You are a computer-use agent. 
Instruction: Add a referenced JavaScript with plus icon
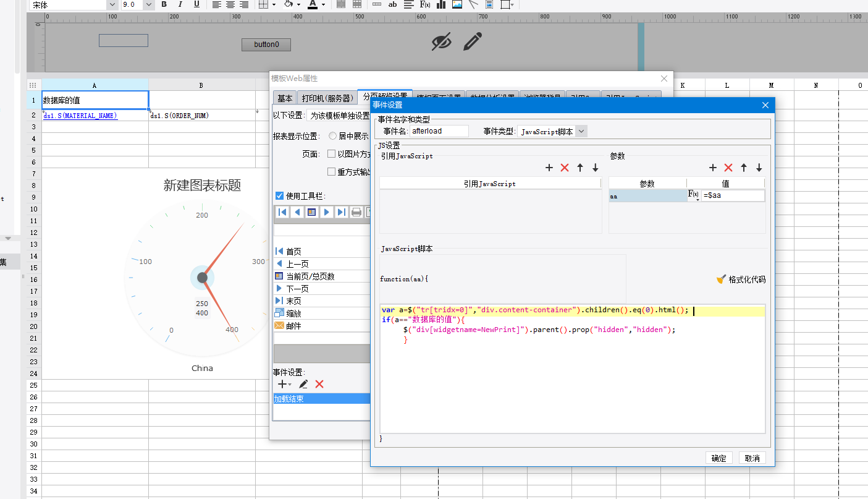click(x=549, y=168)
